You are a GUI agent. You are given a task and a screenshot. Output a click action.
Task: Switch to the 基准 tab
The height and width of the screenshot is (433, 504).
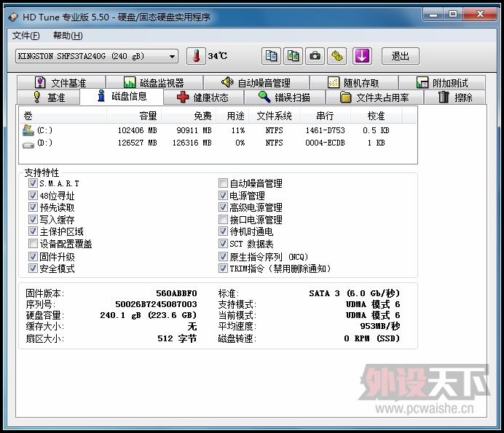coord(48,98)
